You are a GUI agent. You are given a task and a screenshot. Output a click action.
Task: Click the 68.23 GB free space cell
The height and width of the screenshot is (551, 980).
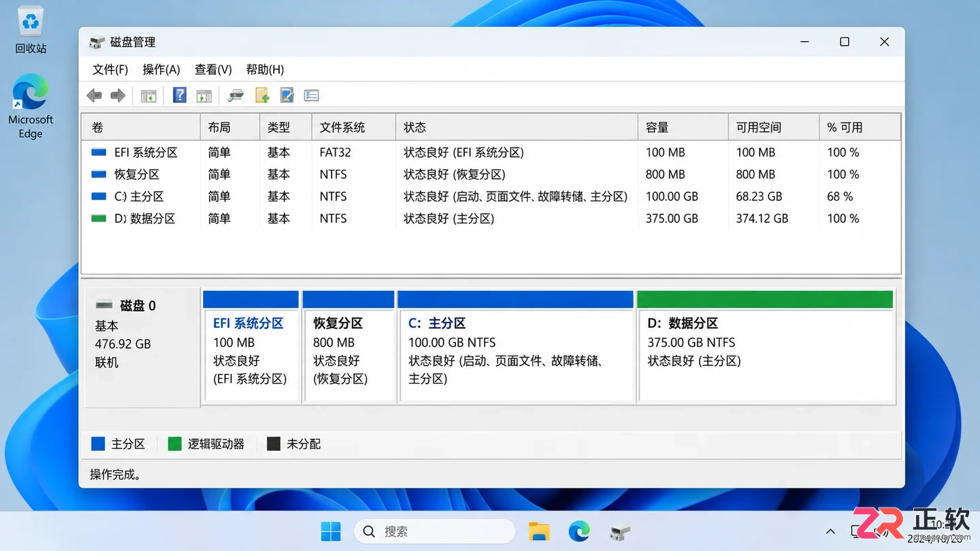click(759, 197)
